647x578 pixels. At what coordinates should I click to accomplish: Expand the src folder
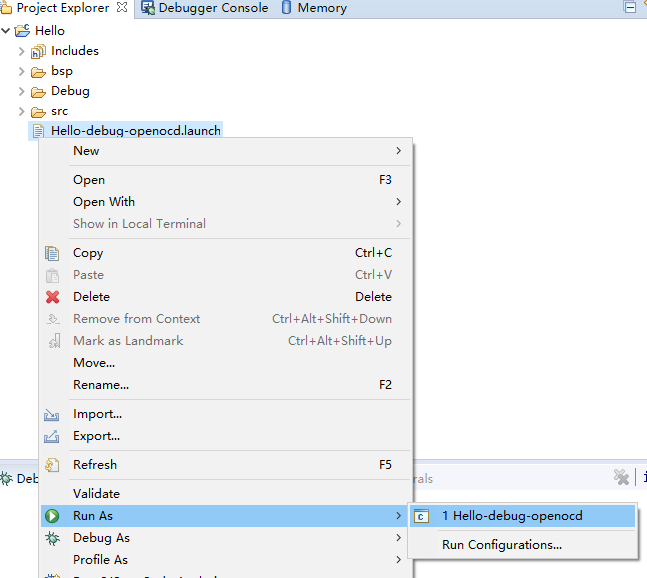tap(22, 111)
